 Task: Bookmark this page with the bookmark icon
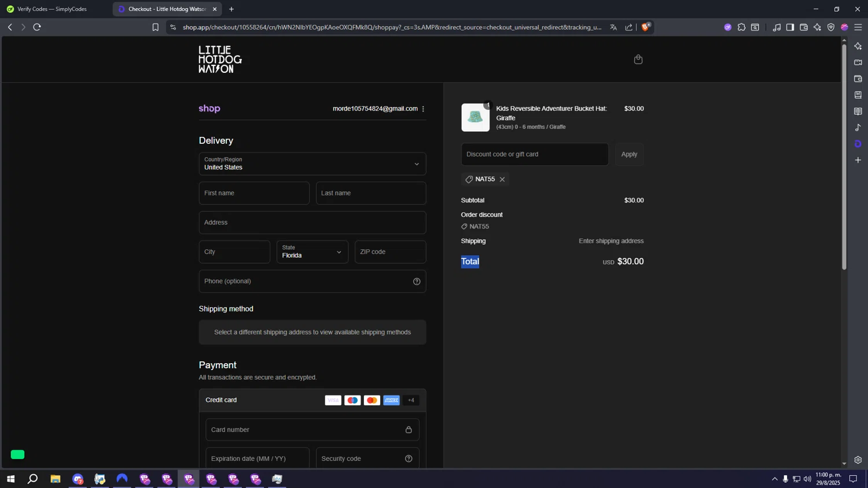point(155,27)
